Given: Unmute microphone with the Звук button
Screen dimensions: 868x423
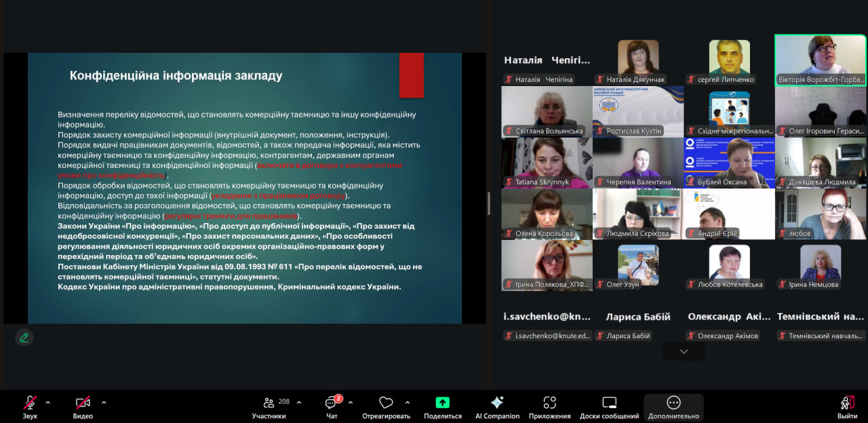Looking at the screenshot, I should point(30,403).
